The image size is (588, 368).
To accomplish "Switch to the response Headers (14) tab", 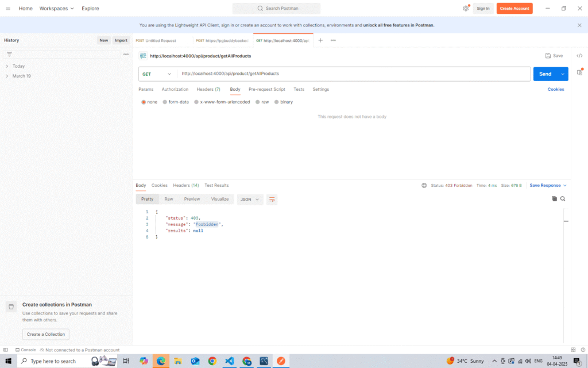I will (186, 185).
